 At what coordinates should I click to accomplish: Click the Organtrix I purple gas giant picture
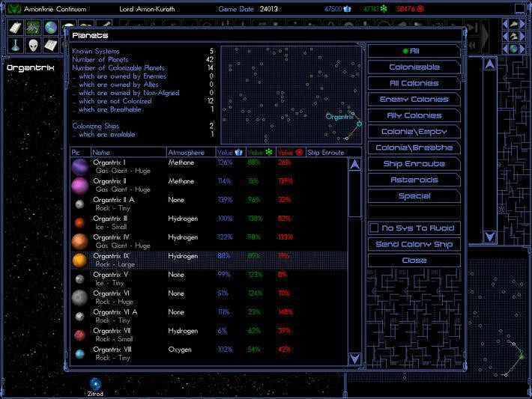coord(80,167)
